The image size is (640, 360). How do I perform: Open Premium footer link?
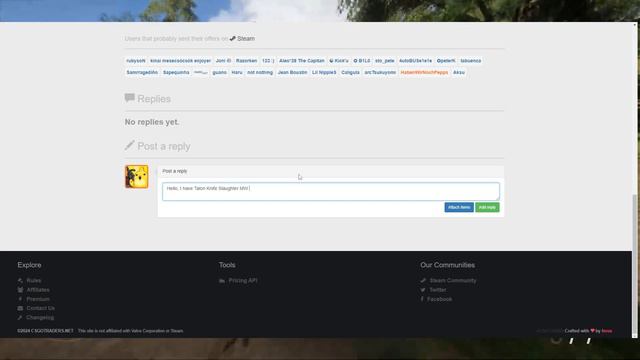38,299
